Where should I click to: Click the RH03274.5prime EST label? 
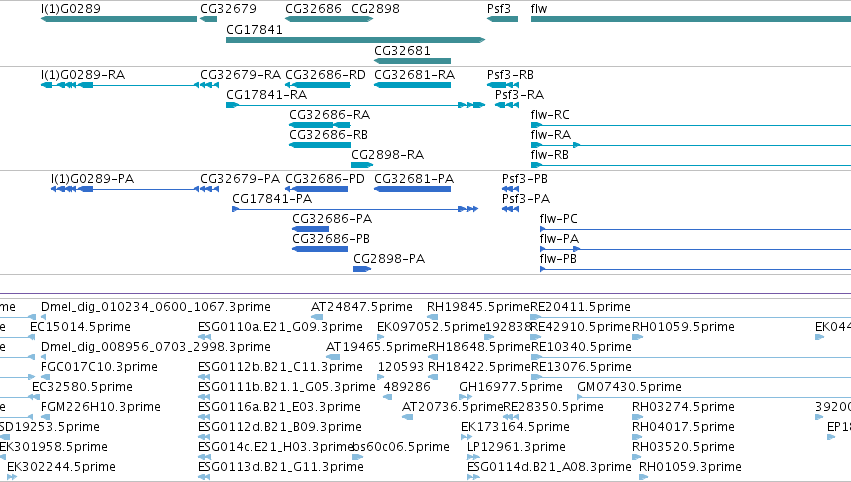683,407
